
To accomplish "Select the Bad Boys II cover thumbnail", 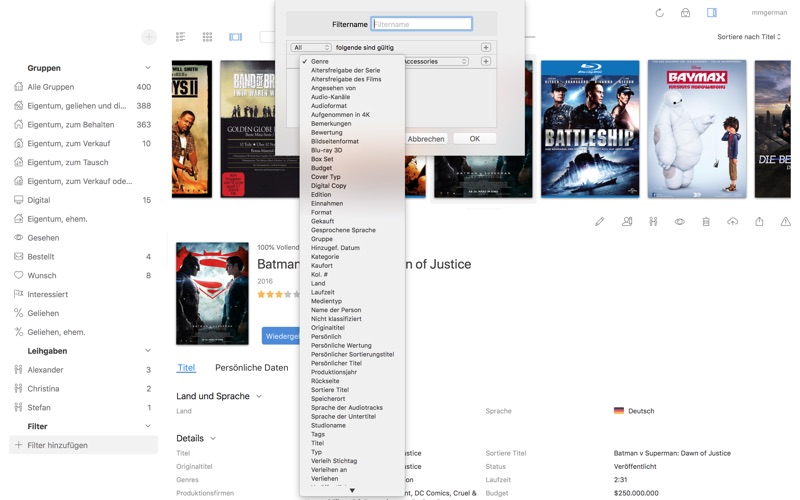I will pyautogui.click(x=192, y=129).
